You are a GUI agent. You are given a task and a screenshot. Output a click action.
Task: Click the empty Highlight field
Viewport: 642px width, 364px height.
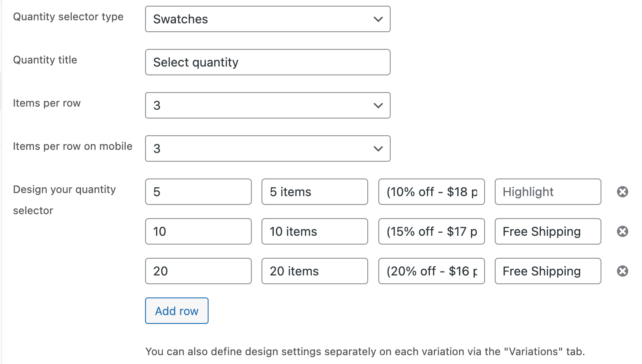click(548, 192)
